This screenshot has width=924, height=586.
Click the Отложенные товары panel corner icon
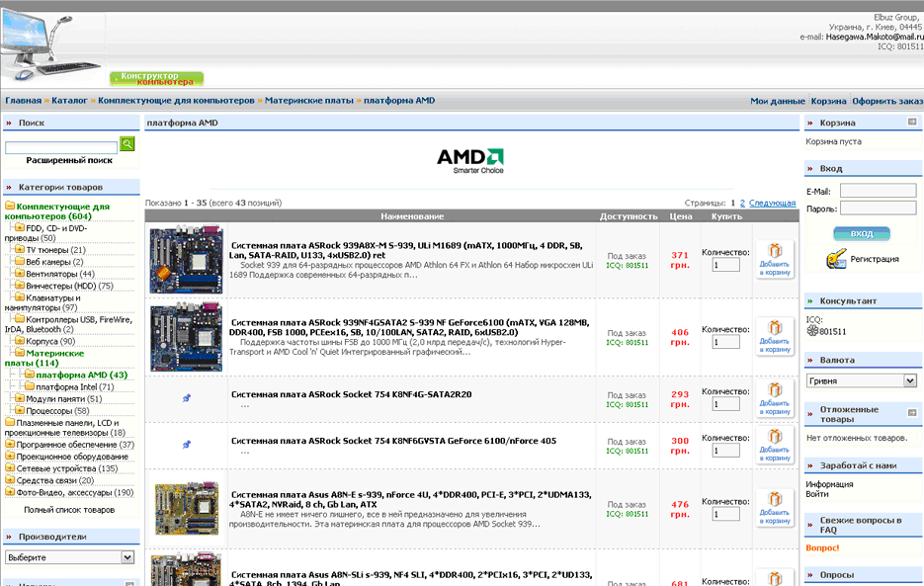tap(912, 412)
